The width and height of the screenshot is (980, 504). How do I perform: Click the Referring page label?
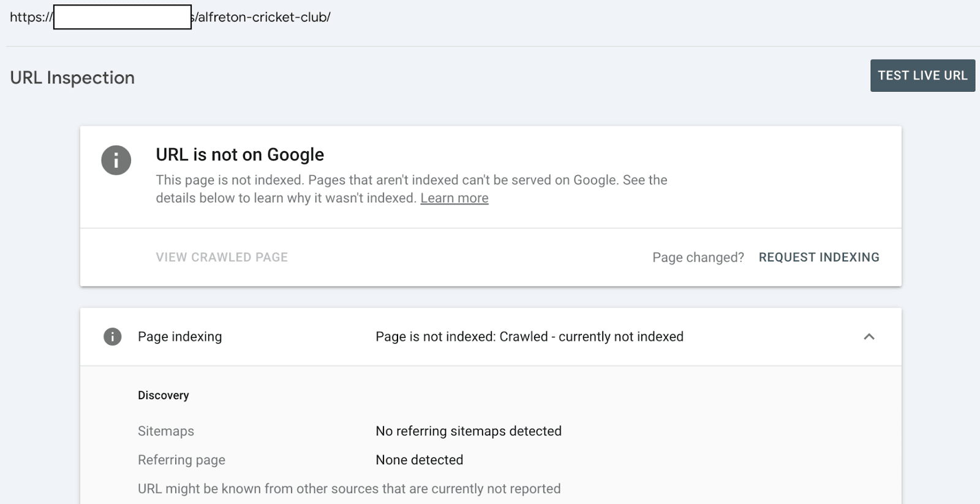coord(181,460)
